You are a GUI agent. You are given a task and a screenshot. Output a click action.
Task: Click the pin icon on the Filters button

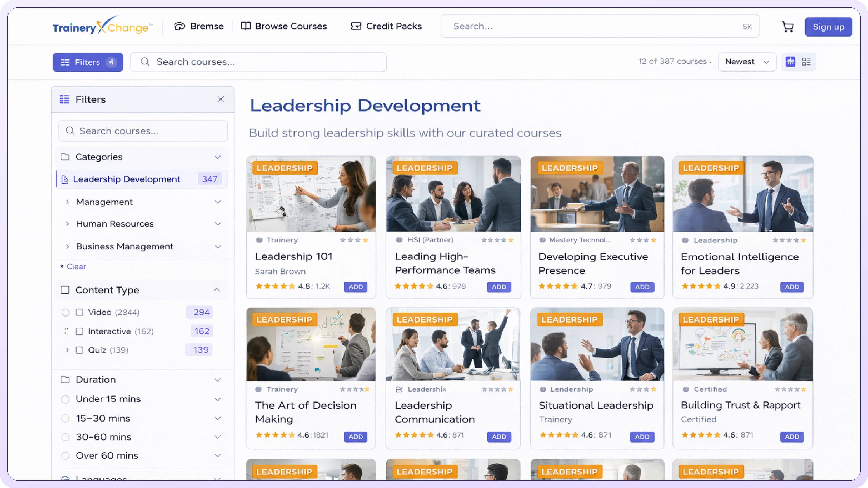point(111,62)
